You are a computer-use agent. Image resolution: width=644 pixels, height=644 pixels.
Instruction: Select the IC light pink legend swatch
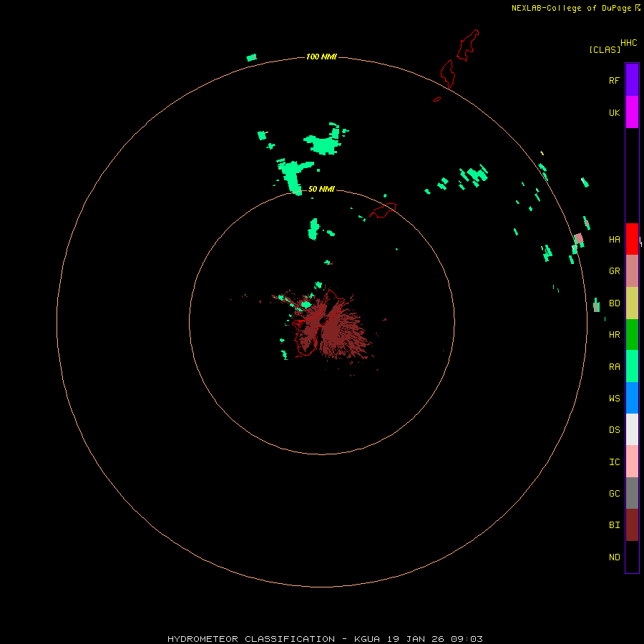[x=632, y=462]
